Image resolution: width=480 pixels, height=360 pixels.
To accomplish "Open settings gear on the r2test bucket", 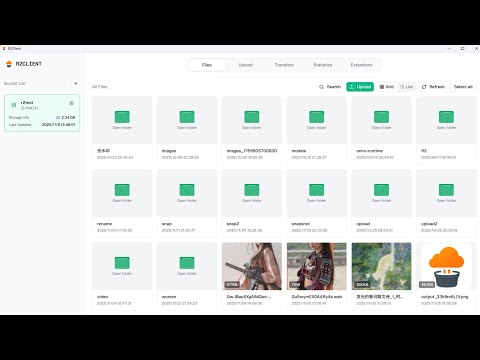I will [x=71, y=103].
